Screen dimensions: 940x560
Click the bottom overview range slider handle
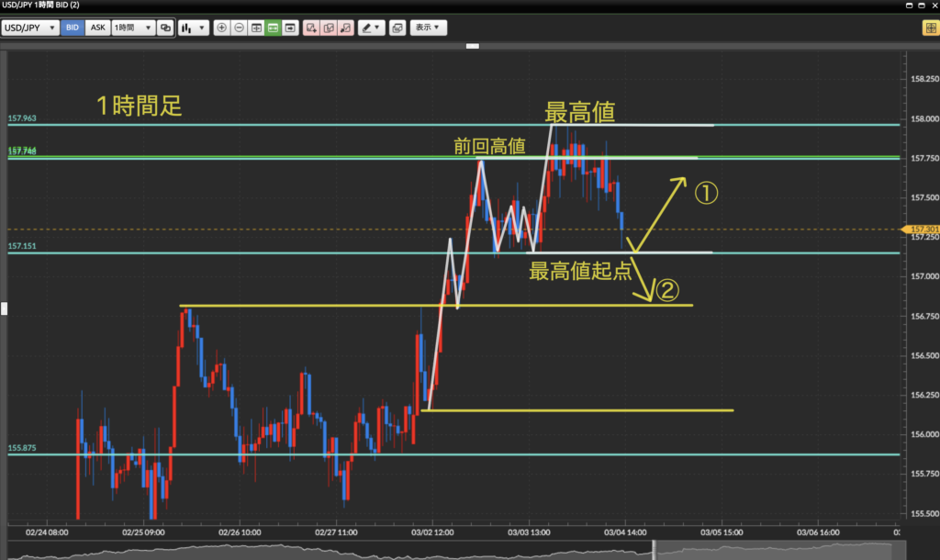655,549
